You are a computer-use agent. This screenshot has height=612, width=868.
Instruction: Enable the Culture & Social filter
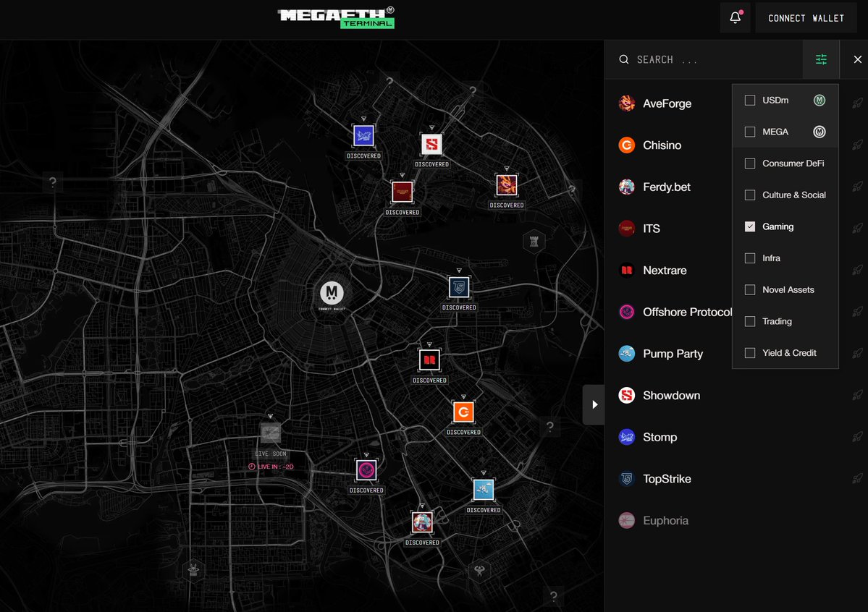pos(750,195)
